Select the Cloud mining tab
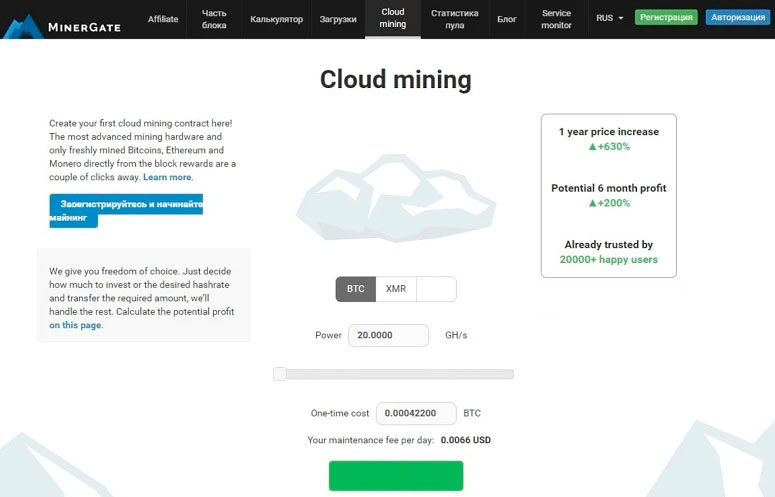This screenshot has height=497, width=775. (x=393, y=18)
